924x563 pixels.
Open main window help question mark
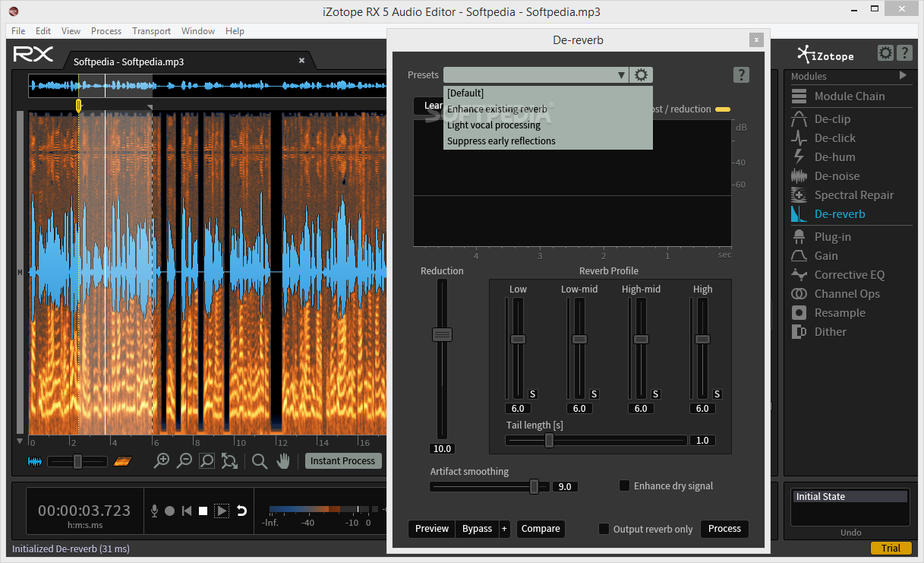tap(904, 53)
